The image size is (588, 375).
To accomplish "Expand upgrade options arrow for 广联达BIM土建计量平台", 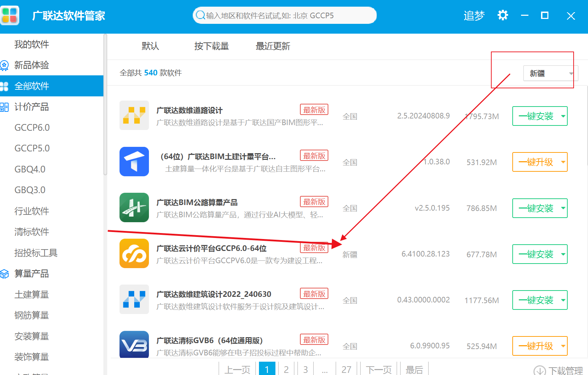I will 563,162.
